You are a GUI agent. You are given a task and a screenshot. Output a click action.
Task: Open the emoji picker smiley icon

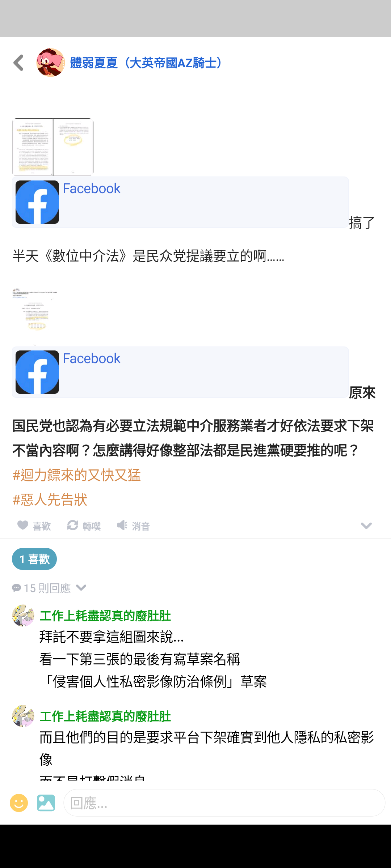[19, 803]
